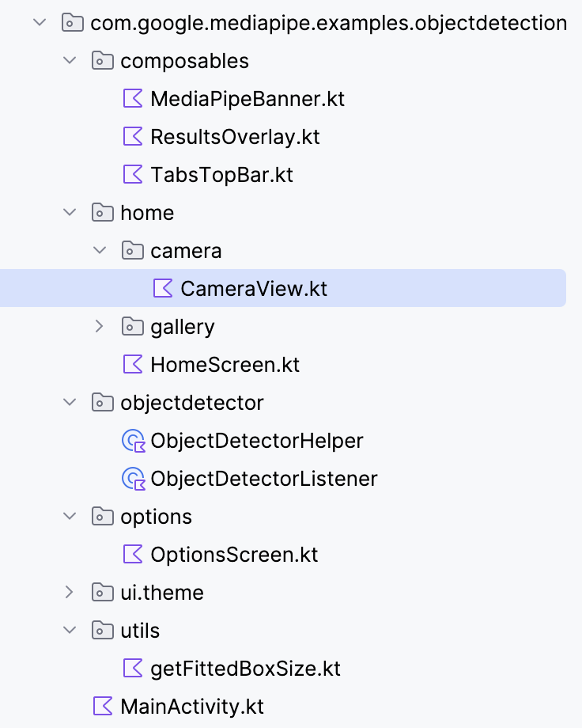Click the Kotlin icon of OptionsScreen.kt
The height and width of the screenshot is (728, 582).
pos(133,555)
